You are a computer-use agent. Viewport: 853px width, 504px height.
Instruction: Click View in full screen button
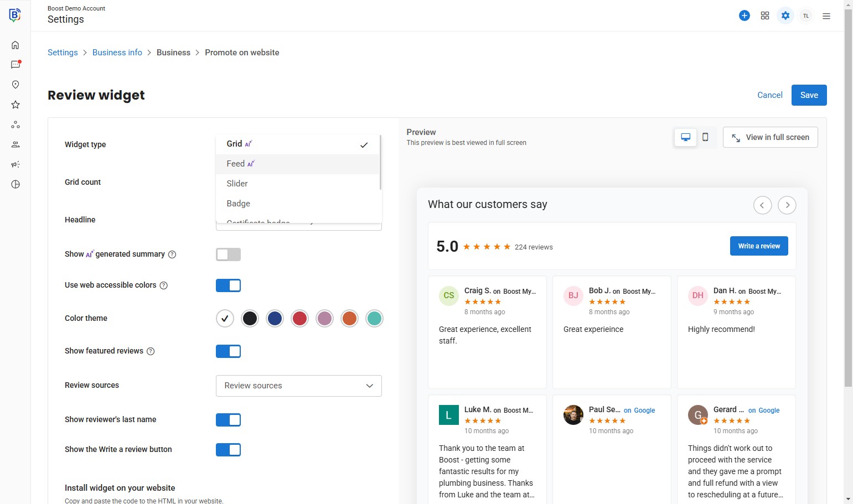pyautogui.click(x=770, y=137)
